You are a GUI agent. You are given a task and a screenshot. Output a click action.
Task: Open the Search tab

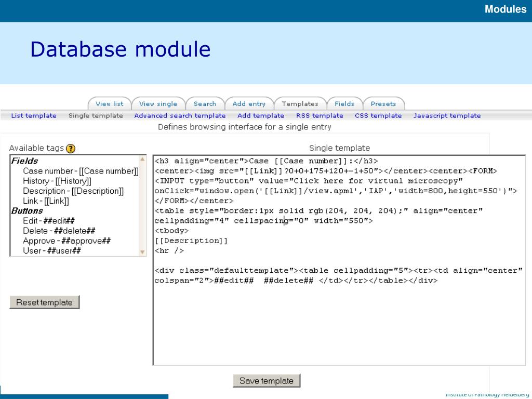click(x=205, y=104)
